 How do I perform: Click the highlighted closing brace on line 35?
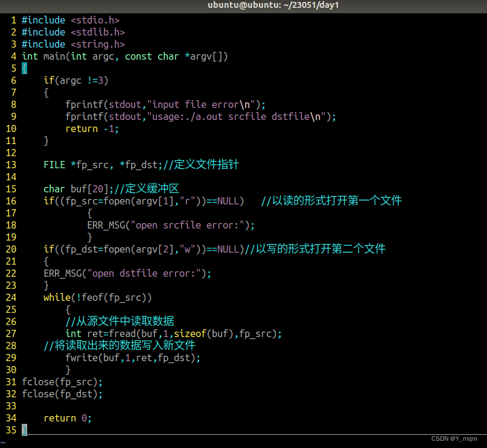tap(25, 431)
